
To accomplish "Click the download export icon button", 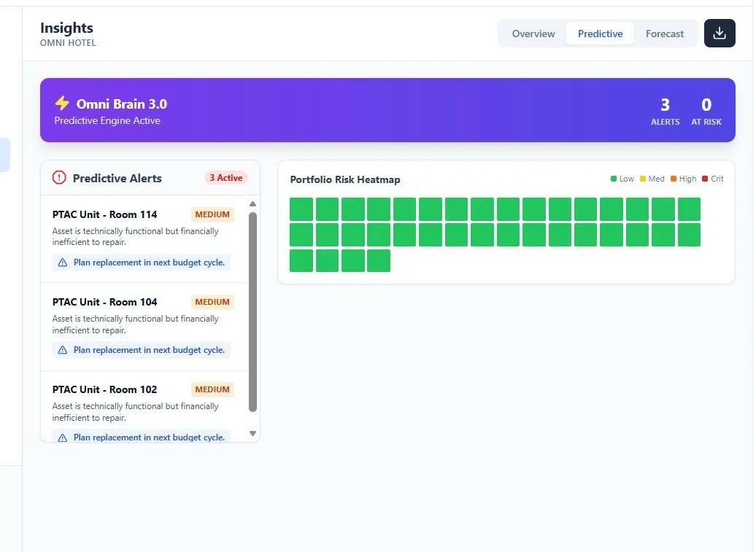I will point(720,34).
